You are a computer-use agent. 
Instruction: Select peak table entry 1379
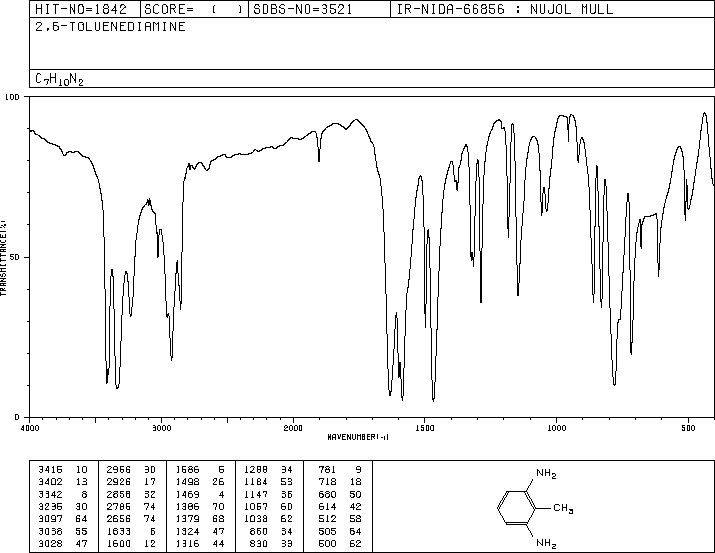(200, 519)
